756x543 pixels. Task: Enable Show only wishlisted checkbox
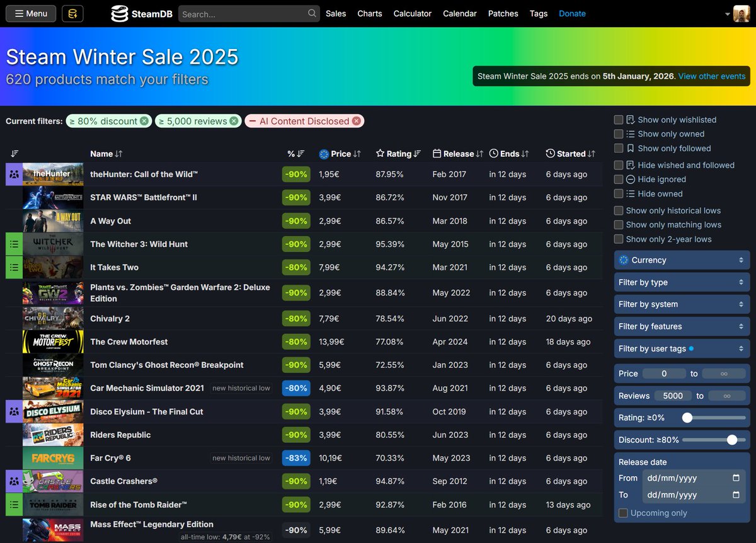[x=619, y=120]
